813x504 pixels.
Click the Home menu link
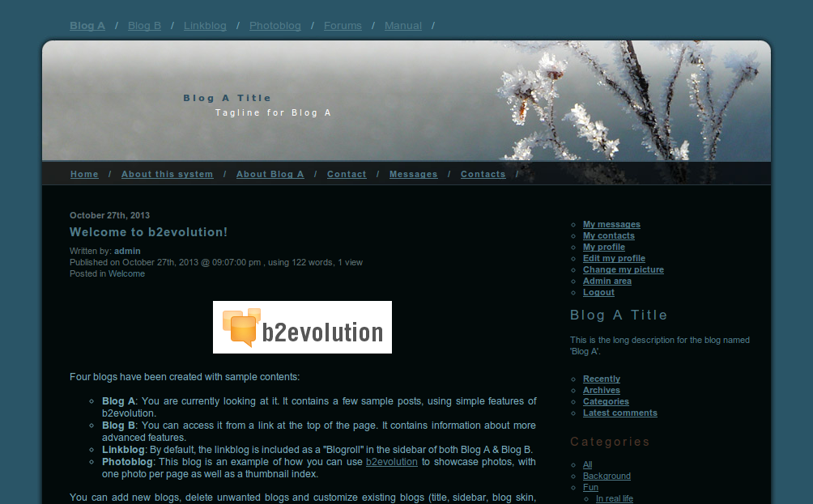84,174
